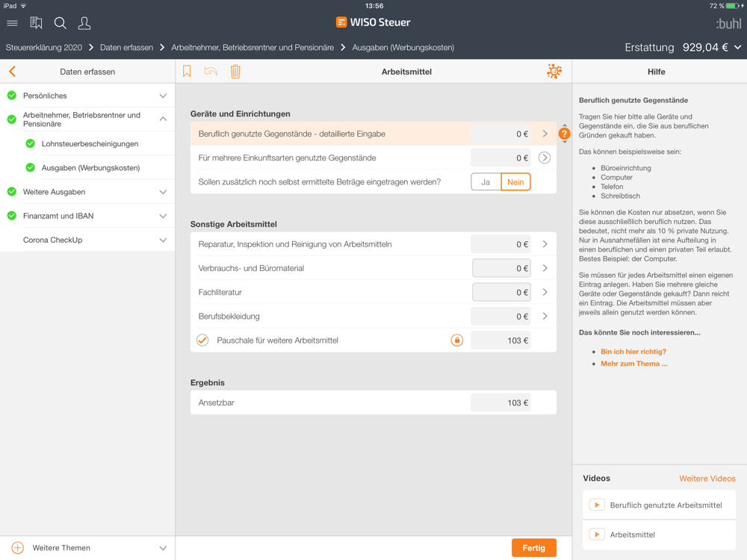Click the Reparatur, Inspektion amount field
Image resolution: width=747 pixels, height=560 pixels.
point(500,244)
